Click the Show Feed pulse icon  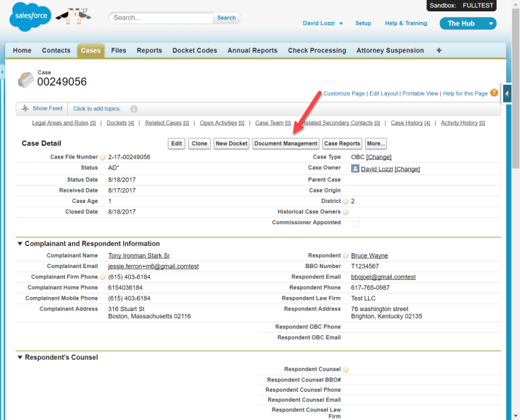[x=25, y=108]
